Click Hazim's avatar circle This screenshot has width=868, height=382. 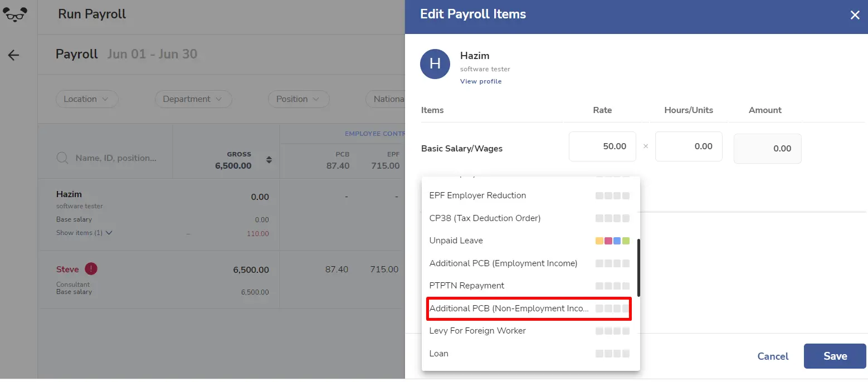tap(435, 64)
